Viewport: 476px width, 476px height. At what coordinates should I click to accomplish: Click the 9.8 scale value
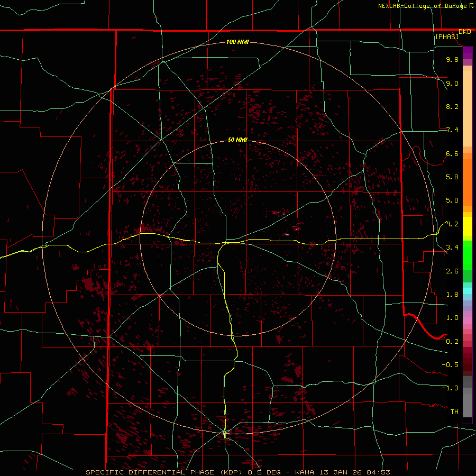[x=452, y=59]
